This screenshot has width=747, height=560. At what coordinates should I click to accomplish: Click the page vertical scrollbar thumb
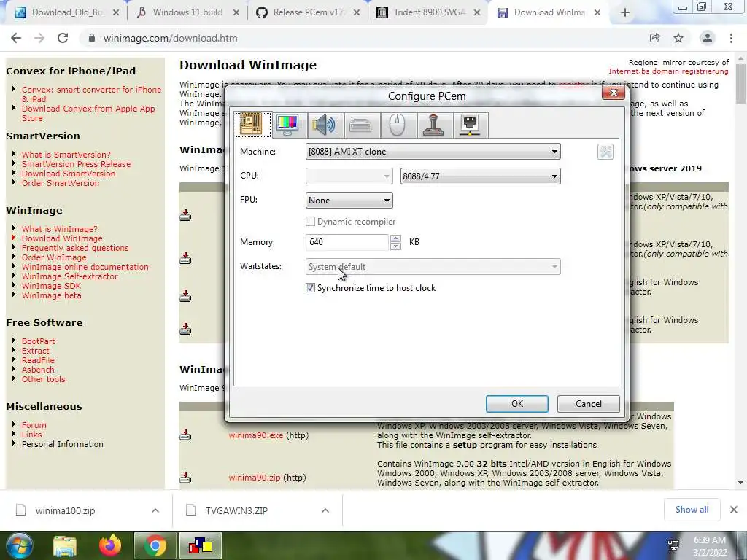coord(741,83)
